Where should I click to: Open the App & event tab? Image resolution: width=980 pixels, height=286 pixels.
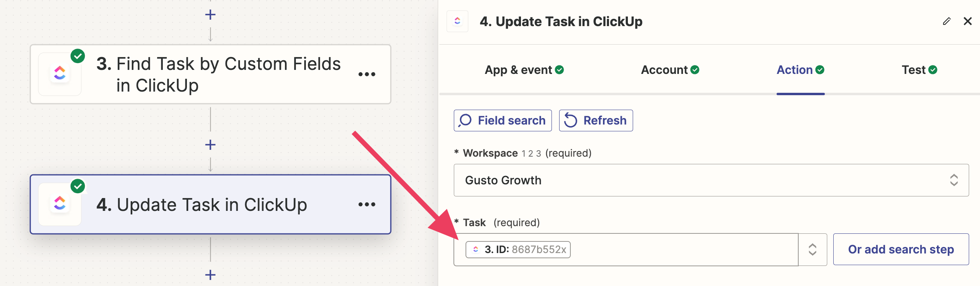(524, 70)
